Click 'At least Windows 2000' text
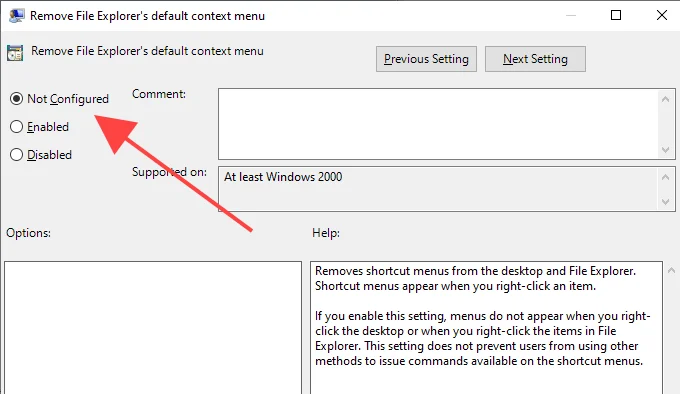 coord(283,177)
